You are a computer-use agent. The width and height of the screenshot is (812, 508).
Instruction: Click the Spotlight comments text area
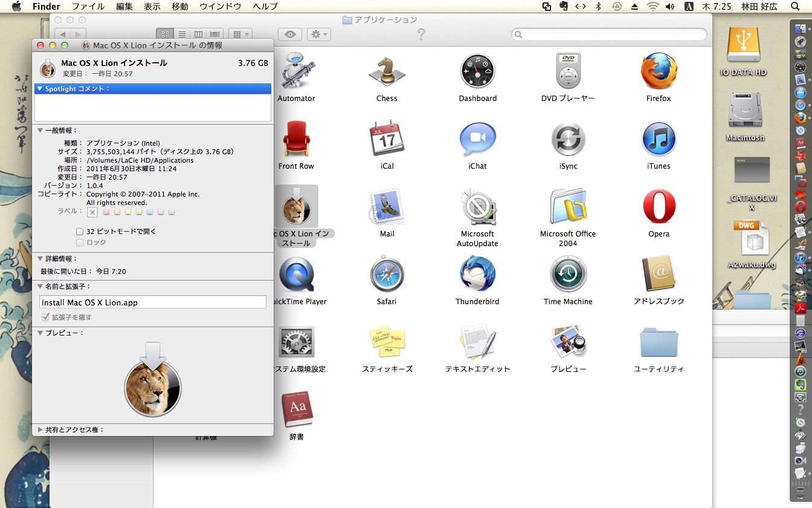(153, 108)
